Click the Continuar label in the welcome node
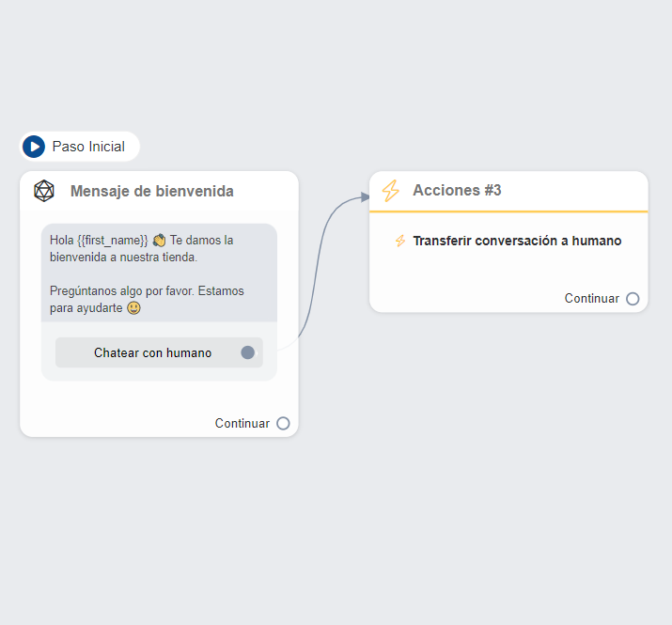The height and width of the screenshot is (625, 672). (x=242, y=424)
